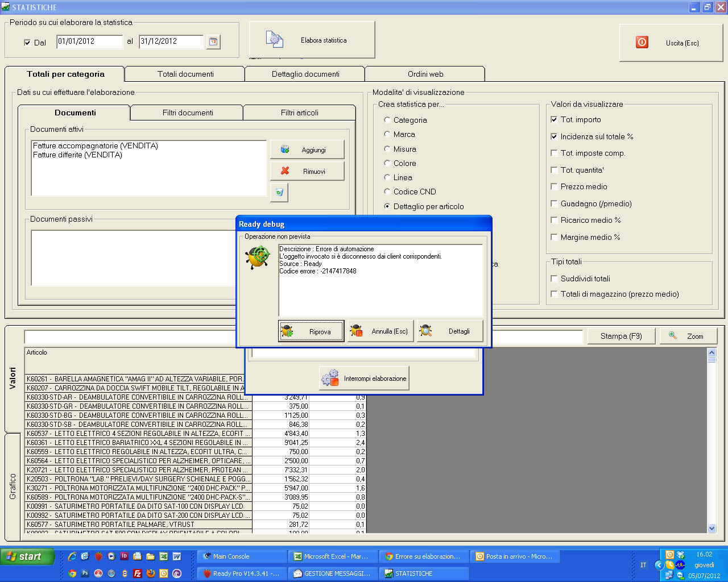
Task: Enable Suddividi totali
Action: click(554, 278)
